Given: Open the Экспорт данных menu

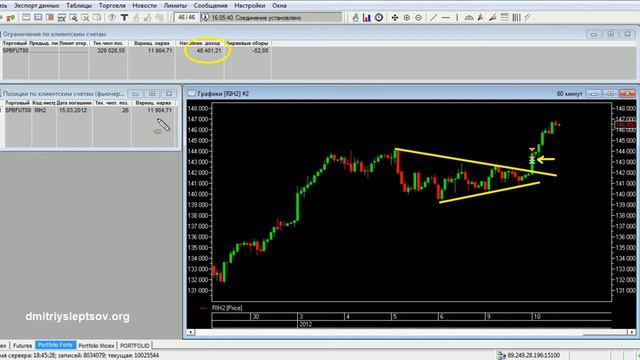Looking at the screenshot, I should pyautogui.click(x=36, y=6).
